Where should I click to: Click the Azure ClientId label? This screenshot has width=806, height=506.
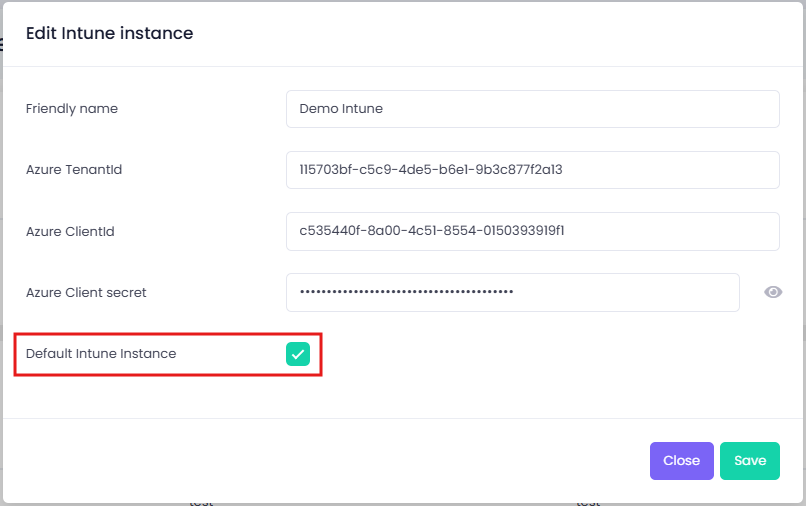coord(70,231)
